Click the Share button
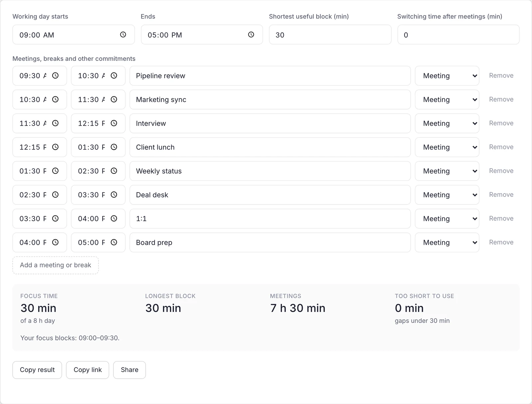Image resolution: width=532 pixels, height=404 pixels. [129, 370]
